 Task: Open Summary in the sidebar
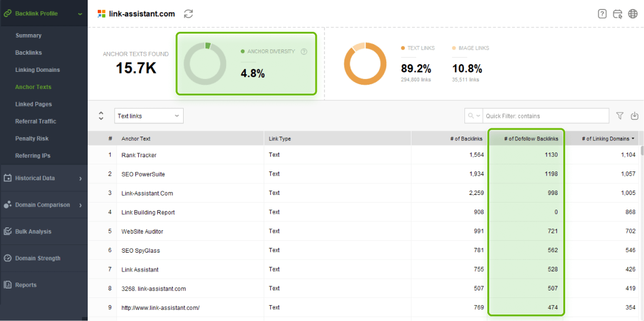[28, 35]
